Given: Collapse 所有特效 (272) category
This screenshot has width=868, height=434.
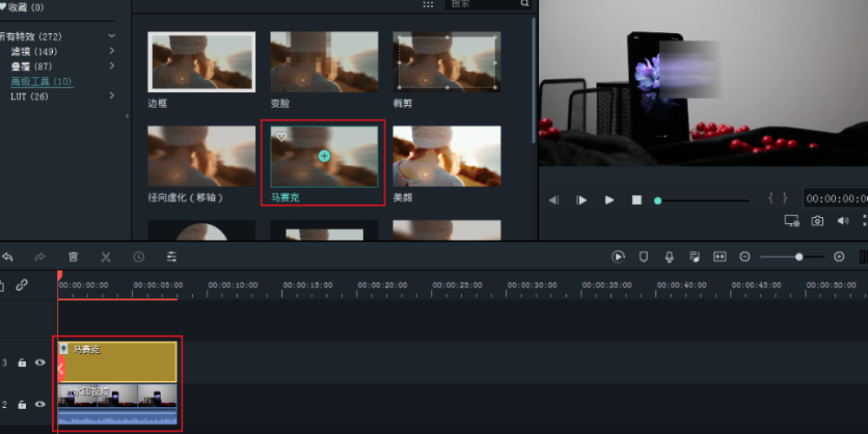Looking at the screenshot, I should click(112, 36).
